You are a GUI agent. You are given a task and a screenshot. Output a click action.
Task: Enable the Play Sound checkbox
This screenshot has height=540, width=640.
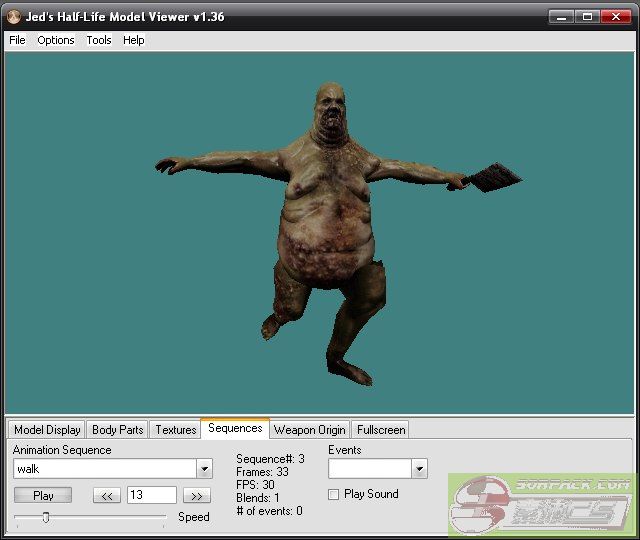click(x=334, y=494)
